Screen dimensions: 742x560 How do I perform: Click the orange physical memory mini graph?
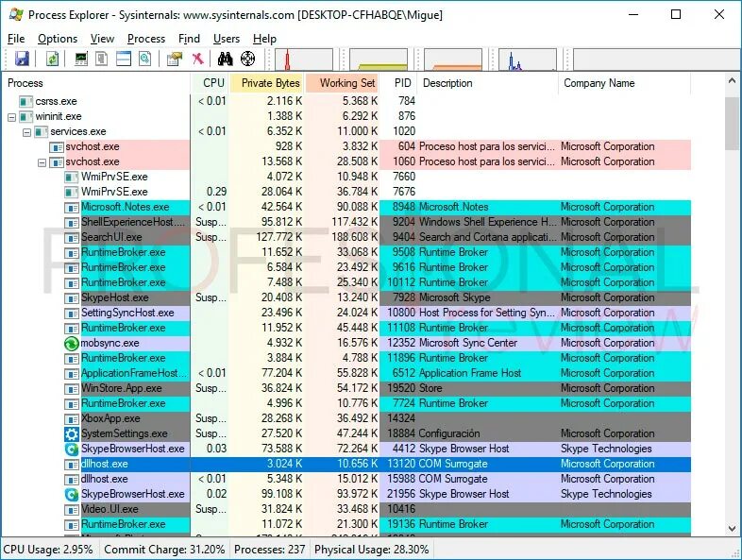click(x=453, y=59)
